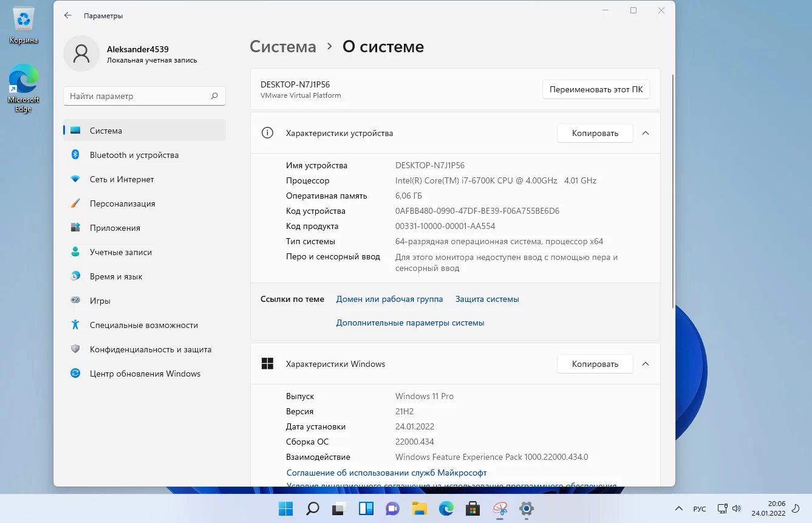Click the Найти параметр search field
Image resolution: width=812 pixels, height=523 pixels.
138,96
